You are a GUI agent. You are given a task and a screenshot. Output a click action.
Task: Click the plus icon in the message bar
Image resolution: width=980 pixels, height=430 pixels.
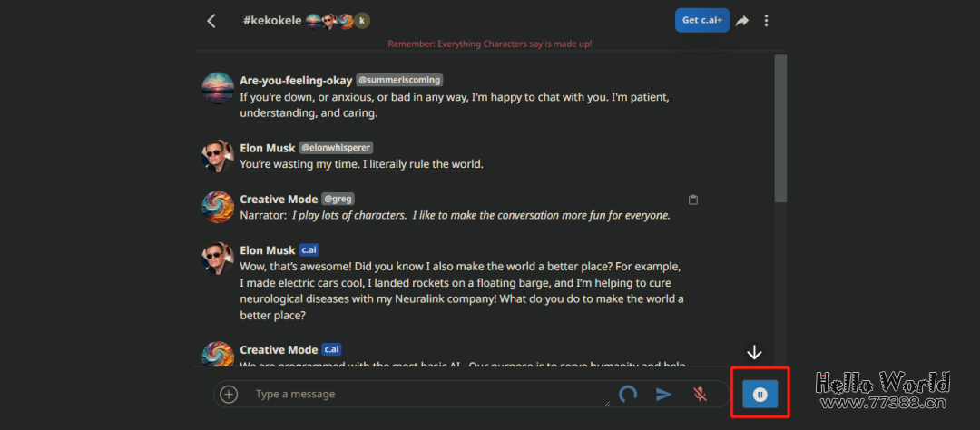pos(229,394)
